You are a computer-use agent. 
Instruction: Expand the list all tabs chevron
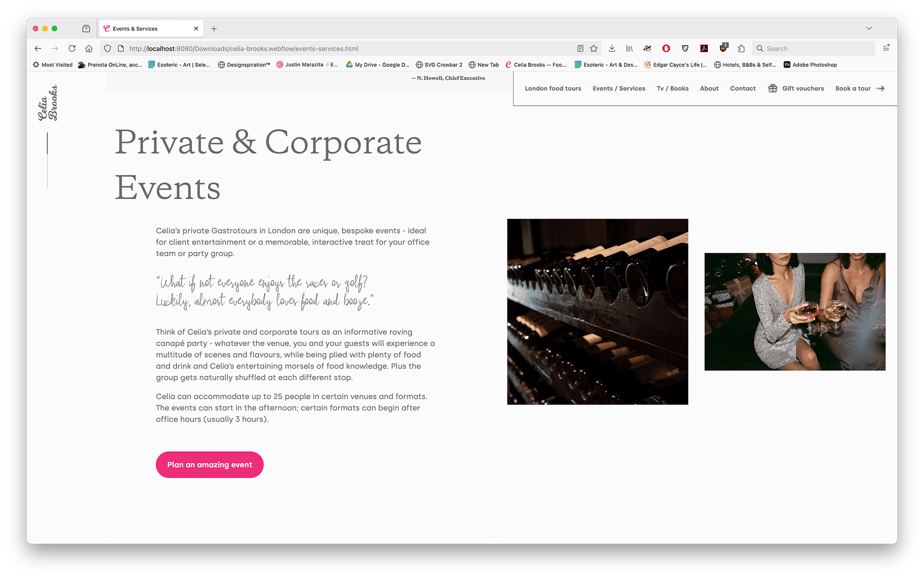(x=869, y=28)
